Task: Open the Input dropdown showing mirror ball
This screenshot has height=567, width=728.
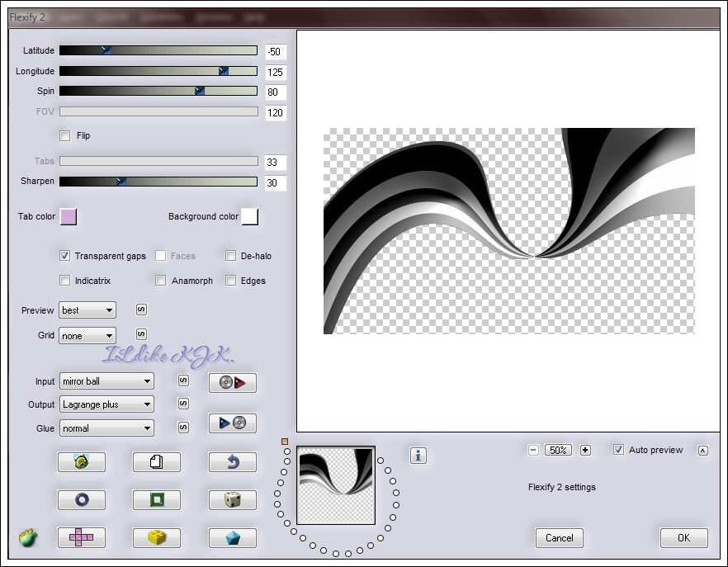Action: coord(106,381)
